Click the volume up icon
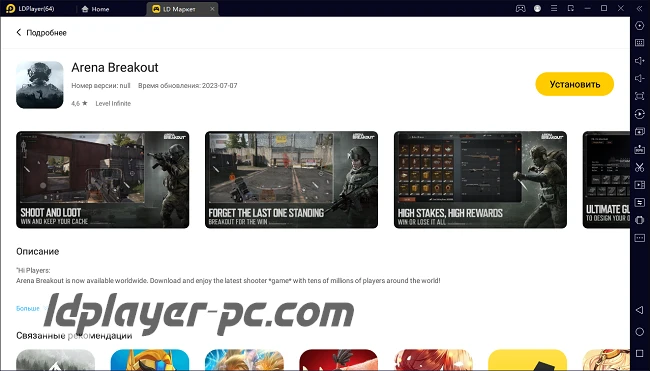Image resolution: width=650 pixels, height=371 pixels. 640,61
